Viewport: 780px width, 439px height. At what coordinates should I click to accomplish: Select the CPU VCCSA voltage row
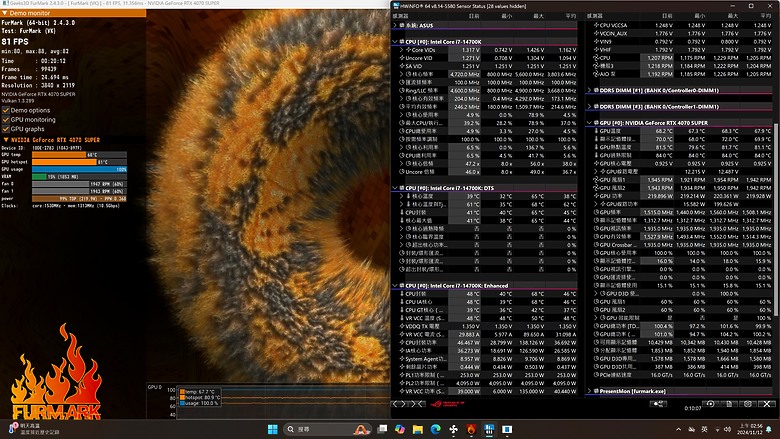(x=680, y=25)
